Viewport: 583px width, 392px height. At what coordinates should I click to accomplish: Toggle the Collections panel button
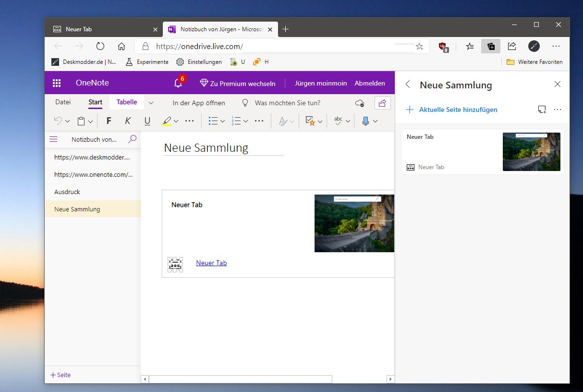tap(491, 46)
